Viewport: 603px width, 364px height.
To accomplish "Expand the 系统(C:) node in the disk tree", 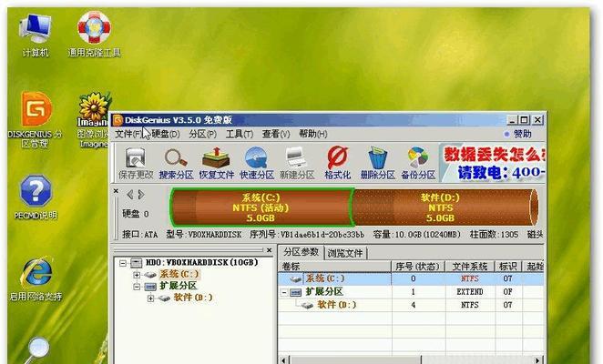I will point(138,274).
